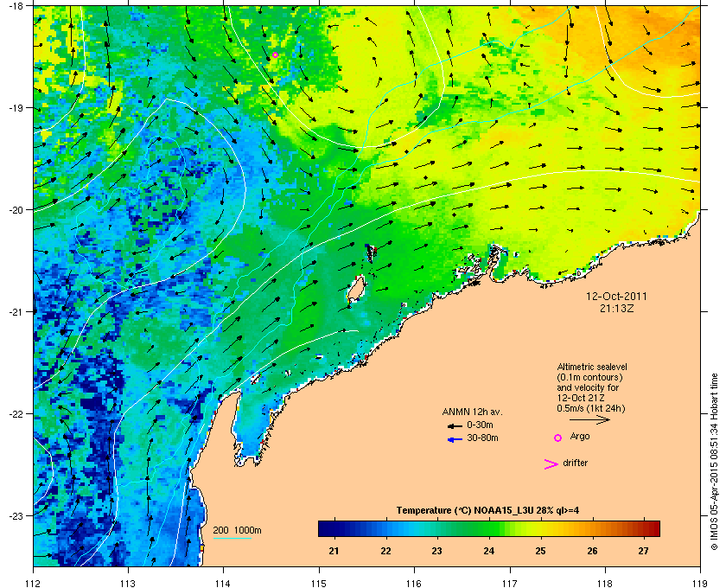Click the Temperature NOAA15_L3U color bar title

click(x=487, y=510)
